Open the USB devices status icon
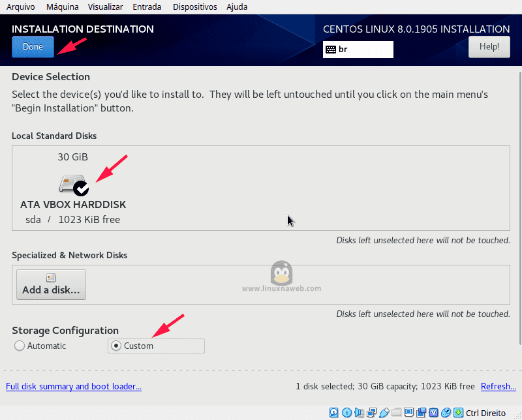Image resolution: width=522 pixels, height=420 pixels. pyautogui.click(x=384, y=413)
